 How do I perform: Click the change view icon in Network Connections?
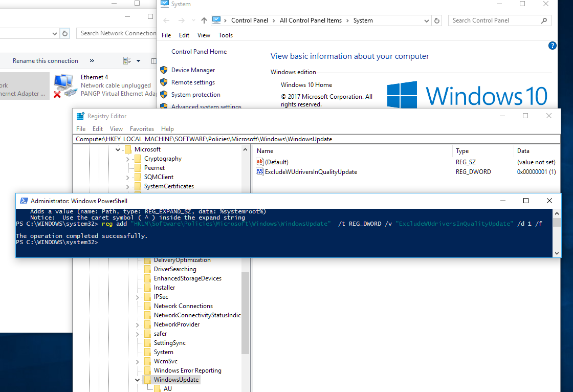pos(127,61)
